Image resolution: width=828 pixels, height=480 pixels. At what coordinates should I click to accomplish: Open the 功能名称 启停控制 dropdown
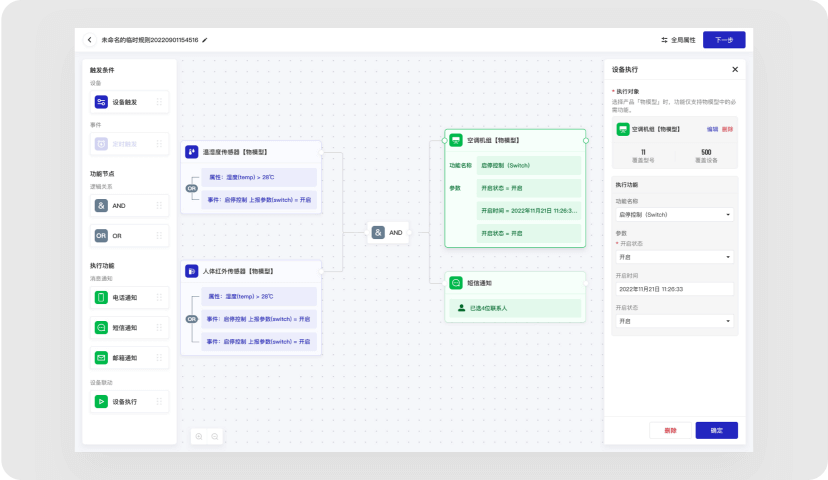pyautogui.click(x=673, y=214)
